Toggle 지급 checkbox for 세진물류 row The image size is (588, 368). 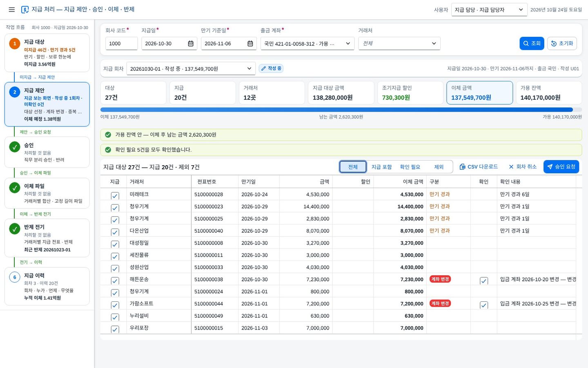115,257
